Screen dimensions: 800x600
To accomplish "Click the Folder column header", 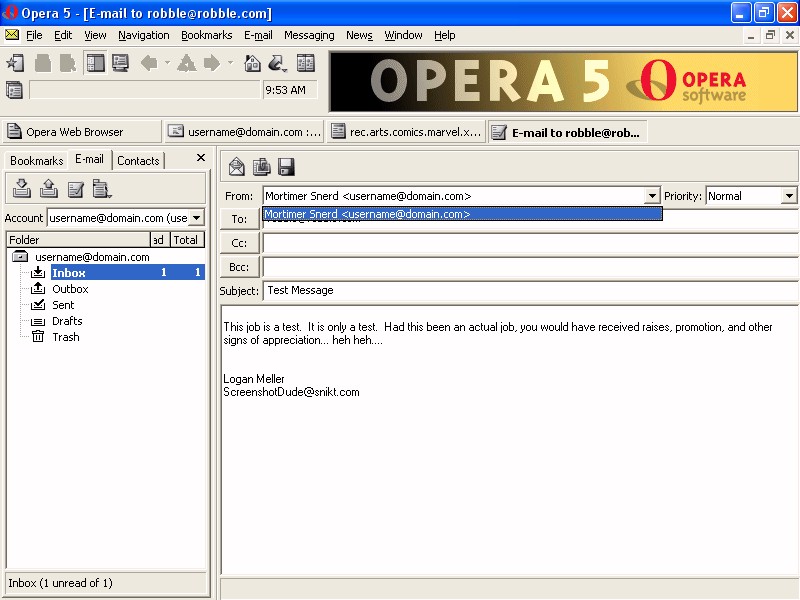I will (79, 240).
